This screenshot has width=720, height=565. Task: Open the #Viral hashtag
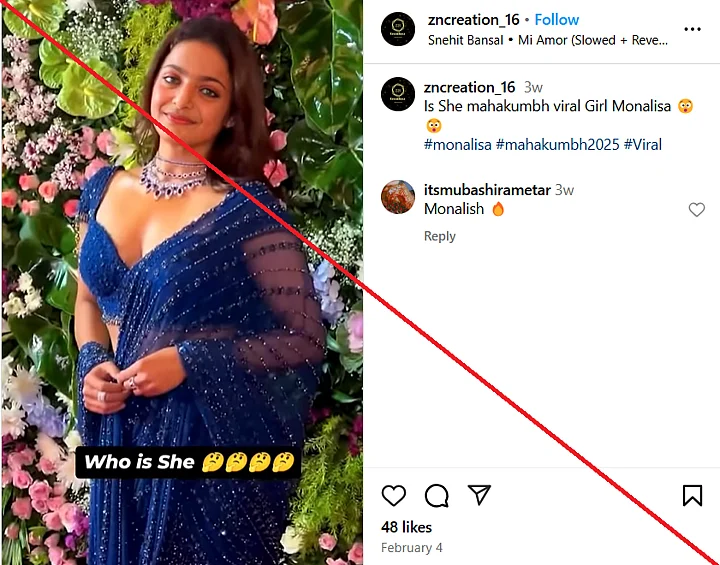(643, 145)
